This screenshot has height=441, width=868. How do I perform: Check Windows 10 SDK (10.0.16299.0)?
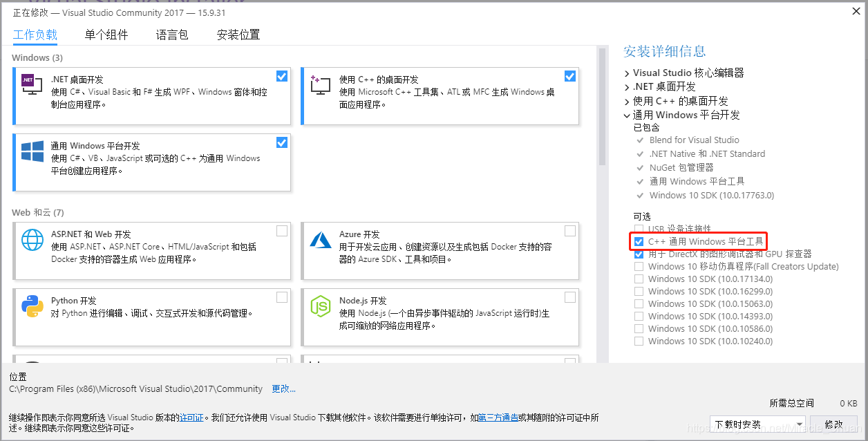[x=639, y=292]
